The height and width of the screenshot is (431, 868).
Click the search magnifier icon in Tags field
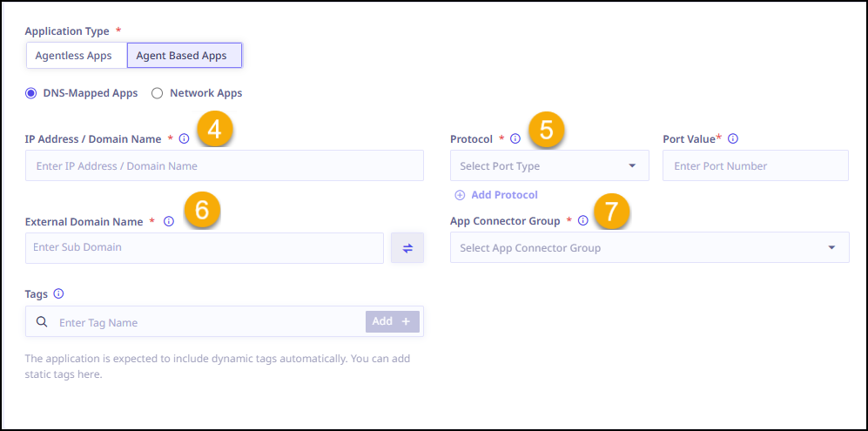(42, 322)
